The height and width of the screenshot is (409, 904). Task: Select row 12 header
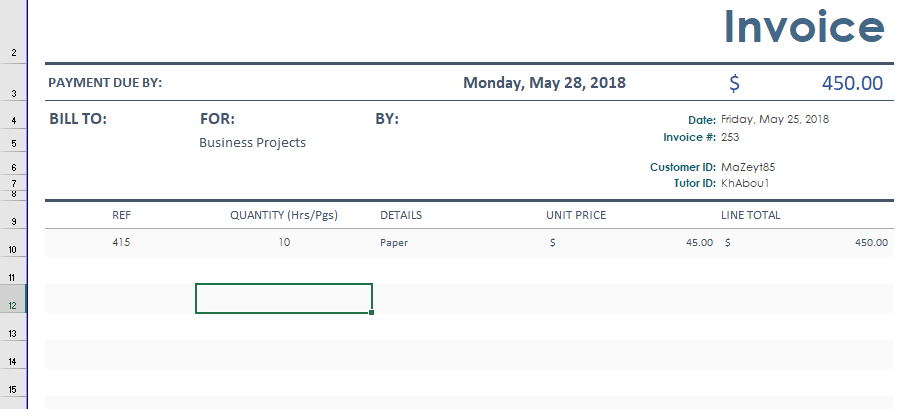(x=13, y=299)
